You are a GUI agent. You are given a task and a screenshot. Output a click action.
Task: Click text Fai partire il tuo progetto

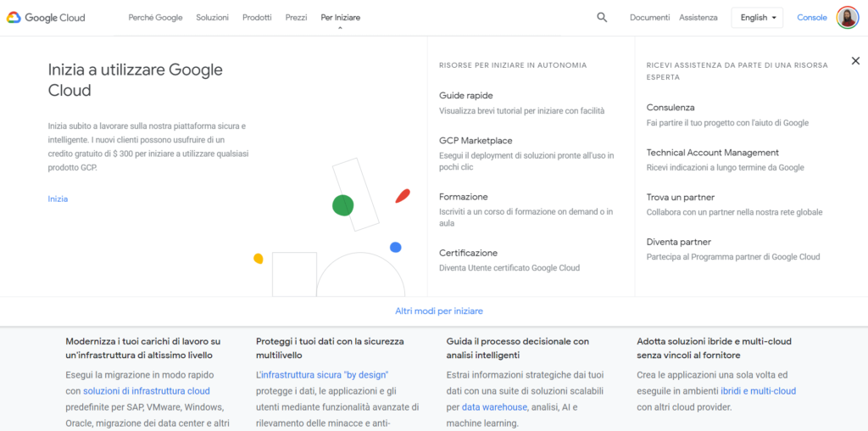click(727, 123)
